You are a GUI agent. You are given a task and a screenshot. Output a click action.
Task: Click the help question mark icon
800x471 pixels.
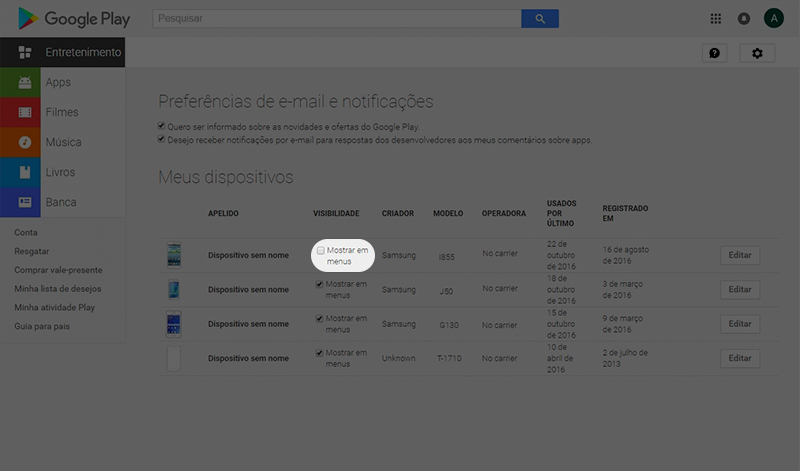pyautogui.click(x=714, y=53)
